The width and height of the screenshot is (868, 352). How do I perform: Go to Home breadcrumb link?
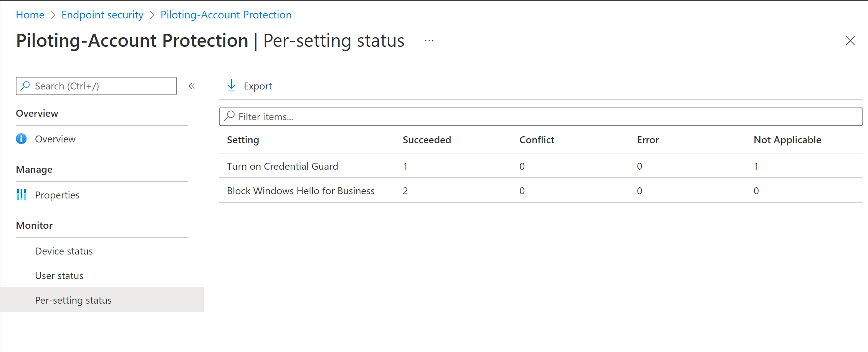point(30,15)
